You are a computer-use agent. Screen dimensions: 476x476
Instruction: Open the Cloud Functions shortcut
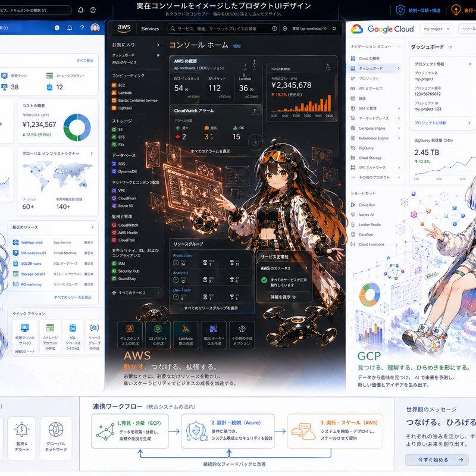(371, 244)
